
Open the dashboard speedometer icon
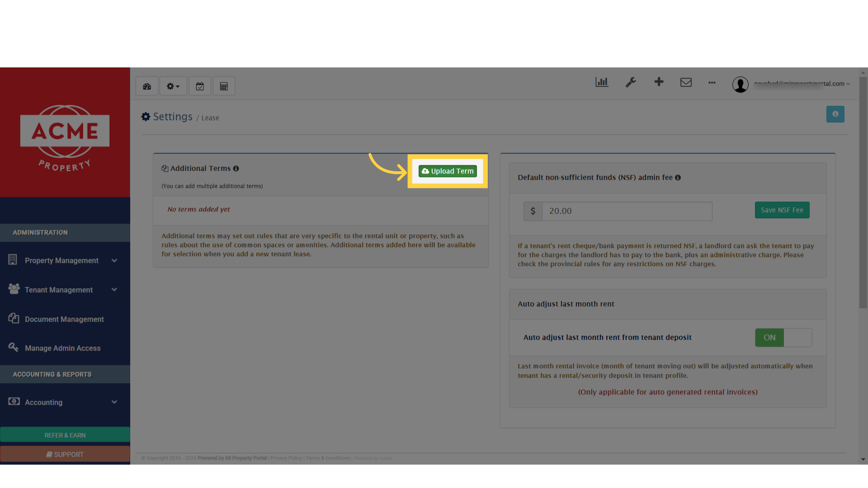click(147, 86)
